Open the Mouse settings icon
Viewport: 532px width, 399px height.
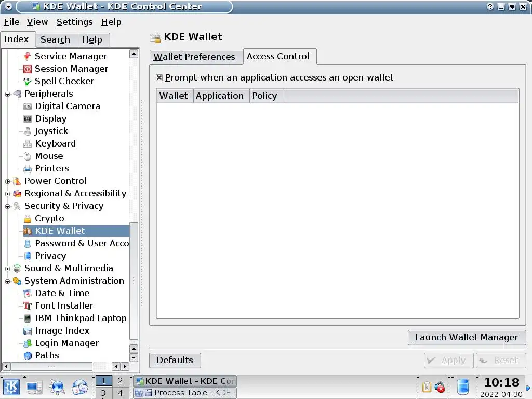[x=28, y=156]
